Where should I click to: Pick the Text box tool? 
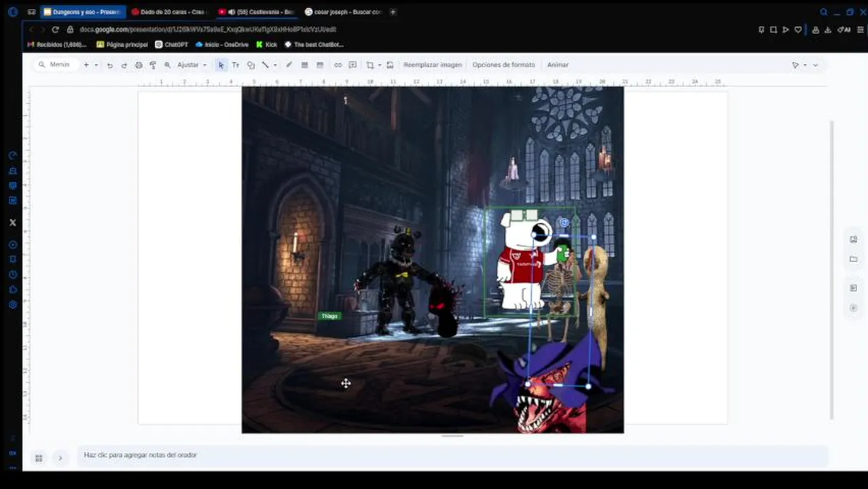[236, 65]
